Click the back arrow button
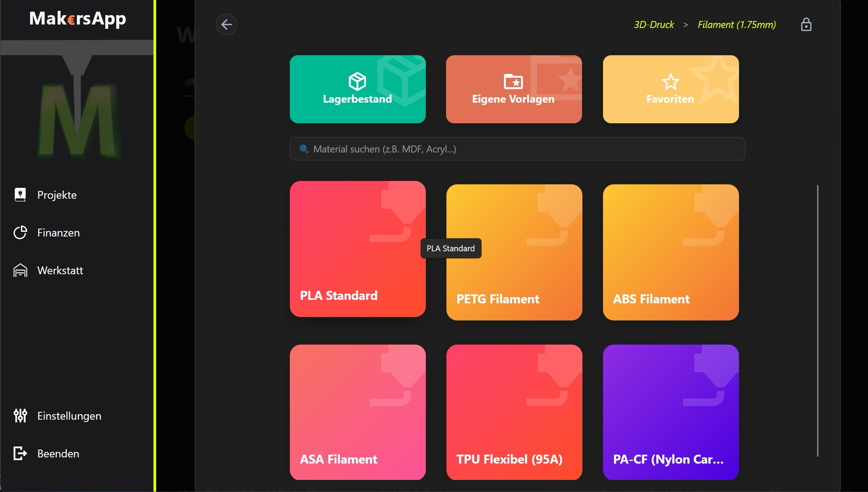This screenshot has height=492, width=868. click(x=227, y=25)
